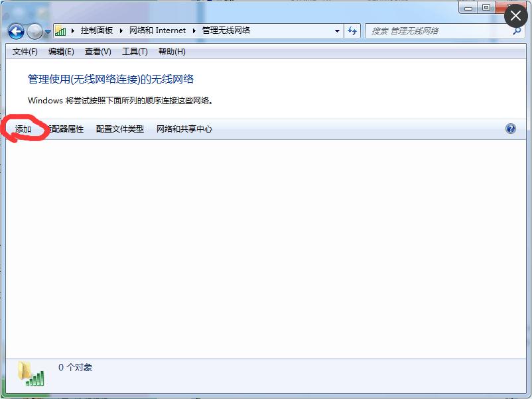The width and height of the screenshot is (532, 399).
Task: Open the 查看 menu
Action: point(97,52)
